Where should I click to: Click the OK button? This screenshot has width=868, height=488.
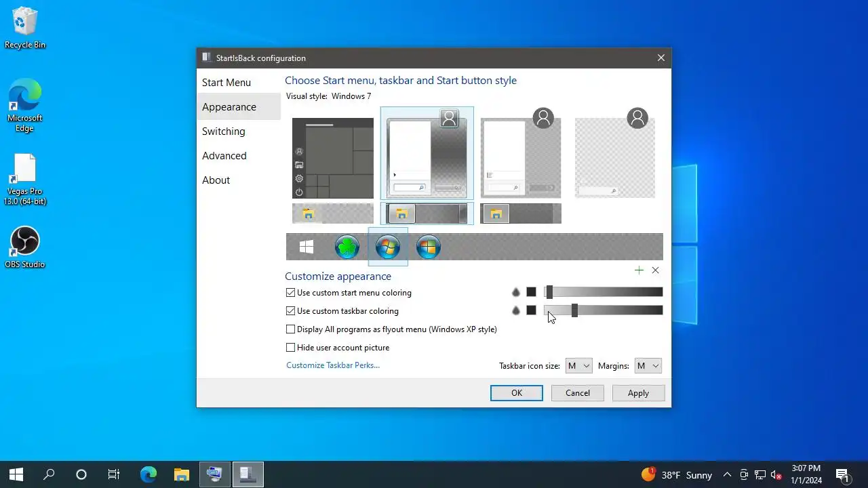(x=517, y=393)
